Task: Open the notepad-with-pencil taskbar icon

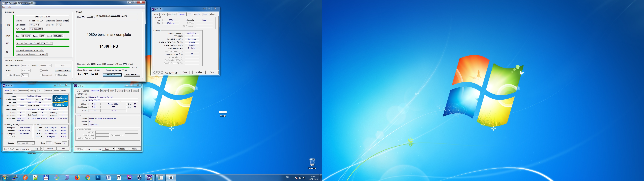Action: [x=36, y=177]
